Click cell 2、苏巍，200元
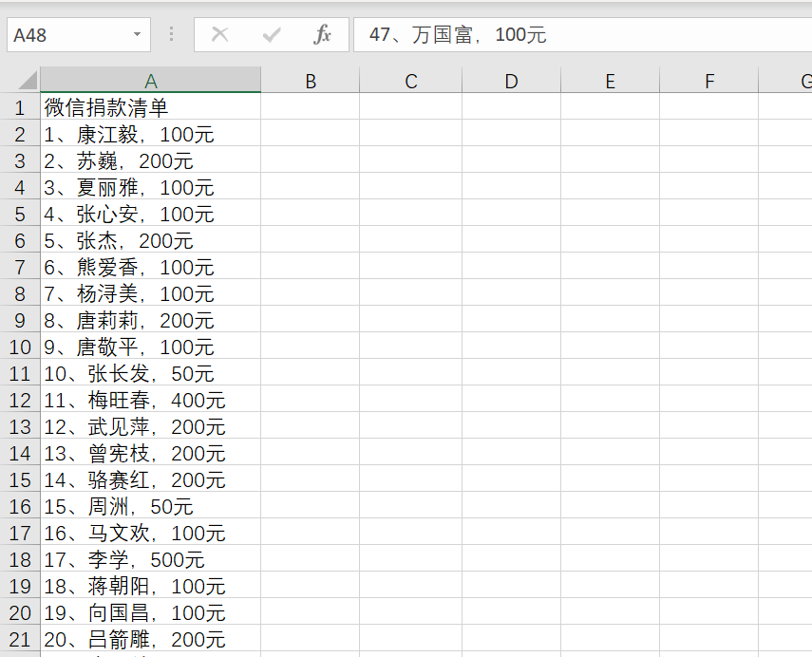This screenshot has width=812, height=657. [150, 161]
